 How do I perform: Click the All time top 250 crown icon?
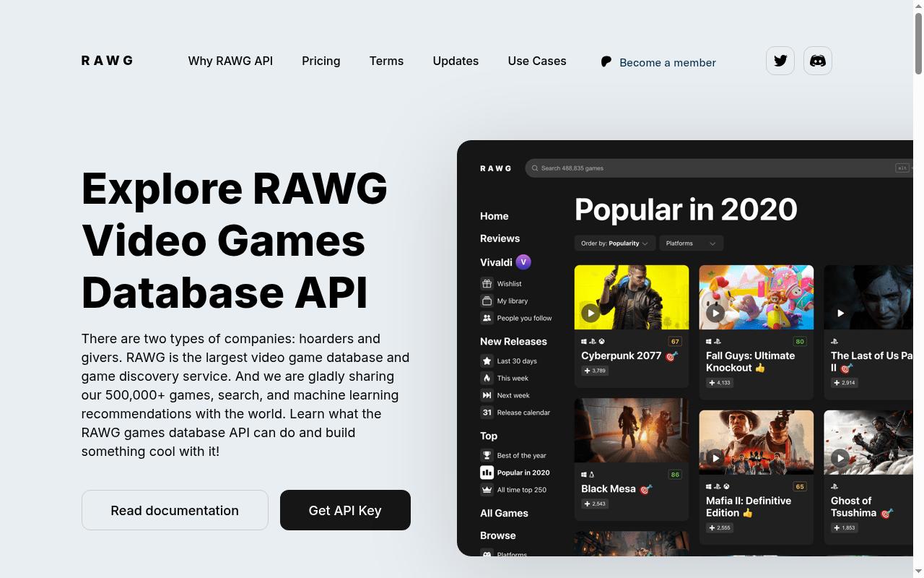coord(487,490)
